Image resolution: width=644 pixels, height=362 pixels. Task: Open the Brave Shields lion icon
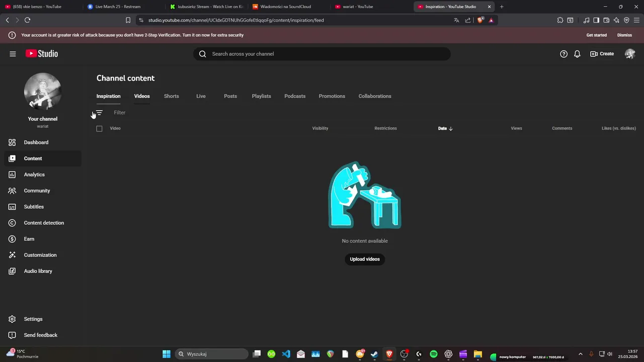pos(480,20)
